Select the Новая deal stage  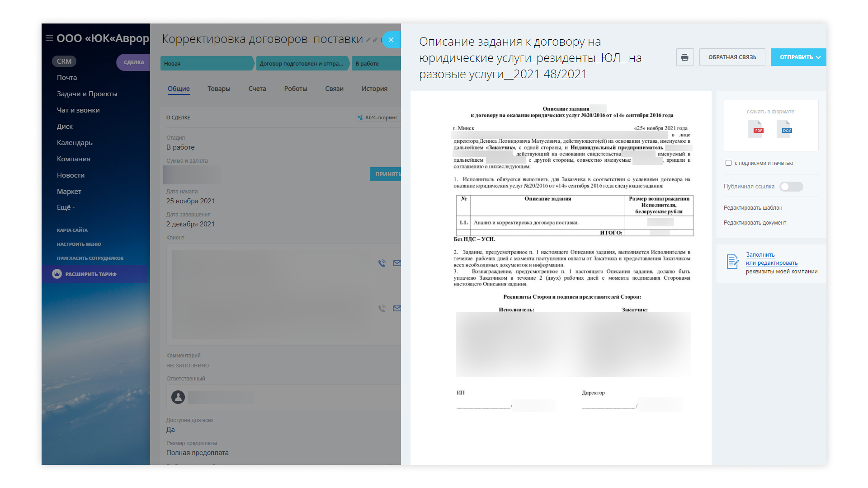point(206,64)
